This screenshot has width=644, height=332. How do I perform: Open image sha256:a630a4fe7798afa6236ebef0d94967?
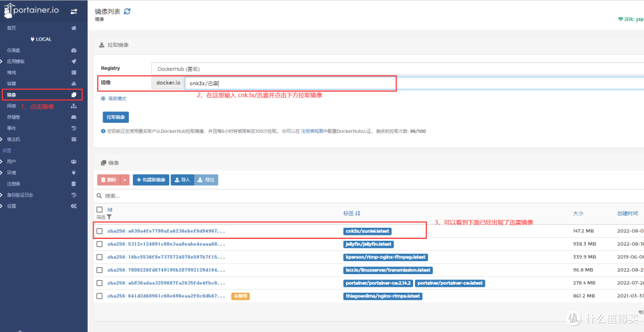click(x=166, y=231)
